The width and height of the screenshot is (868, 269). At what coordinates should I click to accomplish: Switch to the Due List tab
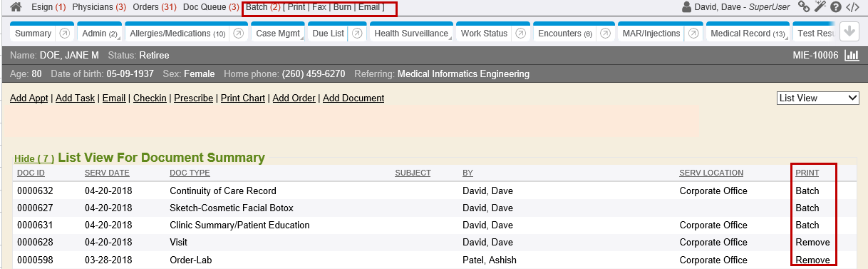click(328, 34)
